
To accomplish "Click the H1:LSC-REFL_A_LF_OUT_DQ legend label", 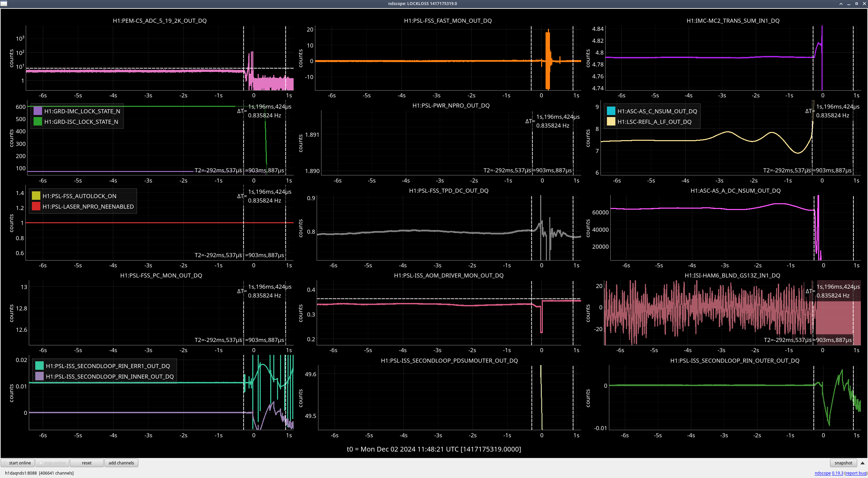I will tap(654, 122).
